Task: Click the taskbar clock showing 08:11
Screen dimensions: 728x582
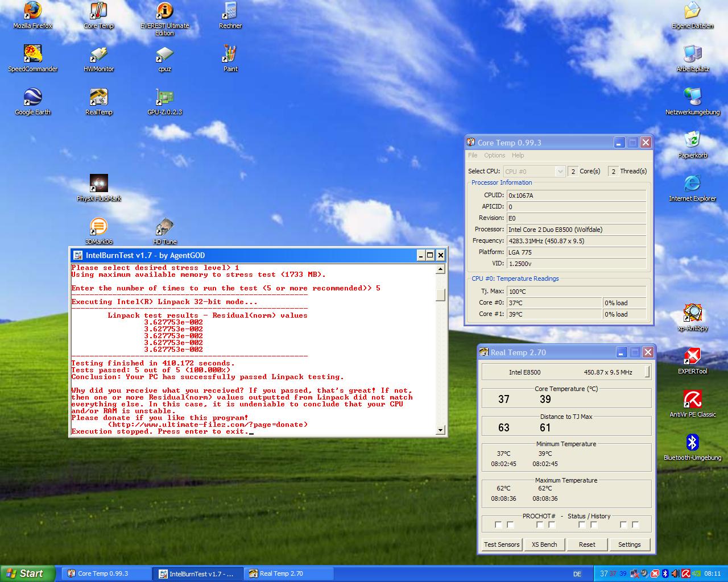Action: (x=712, y=574)
